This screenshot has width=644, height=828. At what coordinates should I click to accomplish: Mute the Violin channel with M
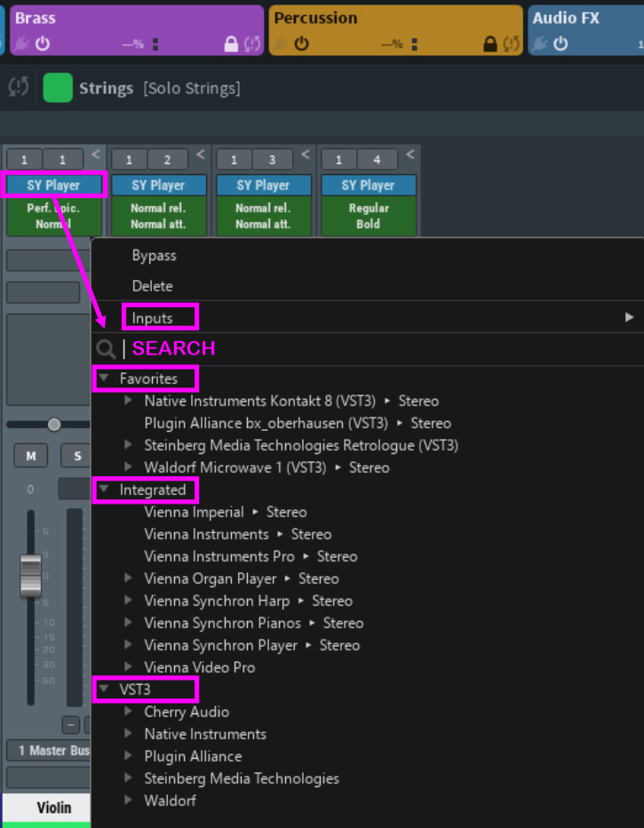(x=31, y=456)
